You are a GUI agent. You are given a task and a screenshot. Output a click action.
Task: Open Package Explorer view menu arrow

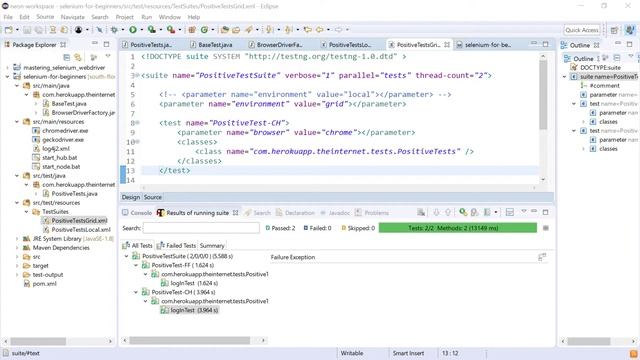pos(108,57)
